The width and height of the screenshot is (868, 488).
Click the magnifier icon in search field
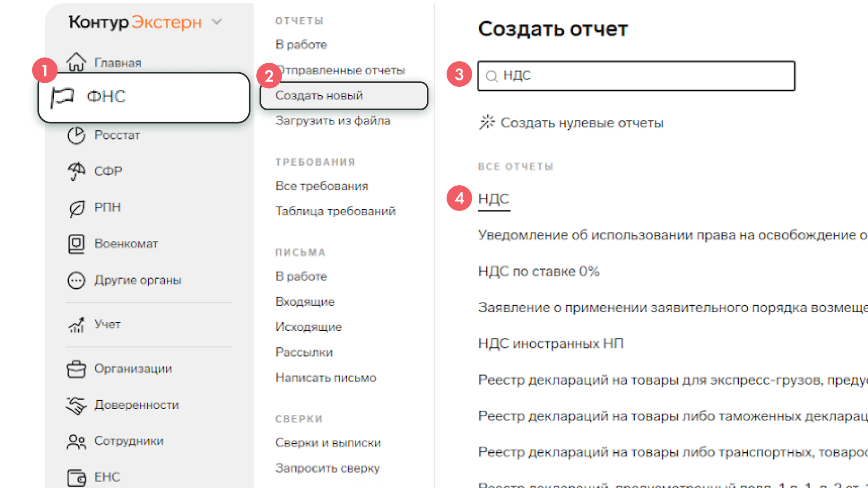tap(492, 76)
